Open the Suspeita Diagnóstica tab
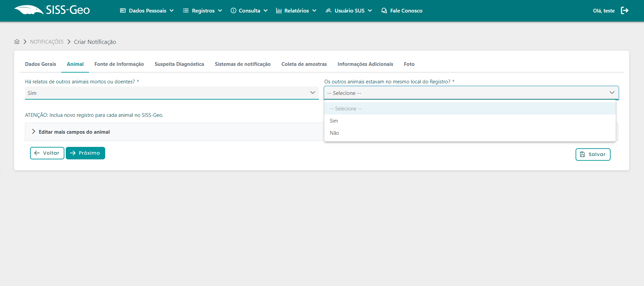Image resolution: width=644 pixels, height=286 pixels. pos(179,64)
